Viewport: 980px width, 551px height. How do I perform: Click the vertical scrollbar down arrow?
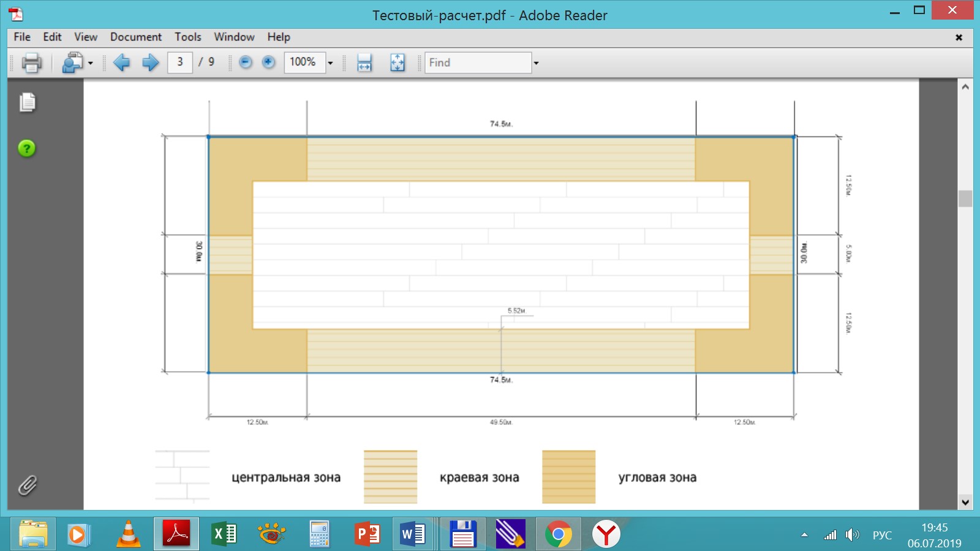[965, 502]
